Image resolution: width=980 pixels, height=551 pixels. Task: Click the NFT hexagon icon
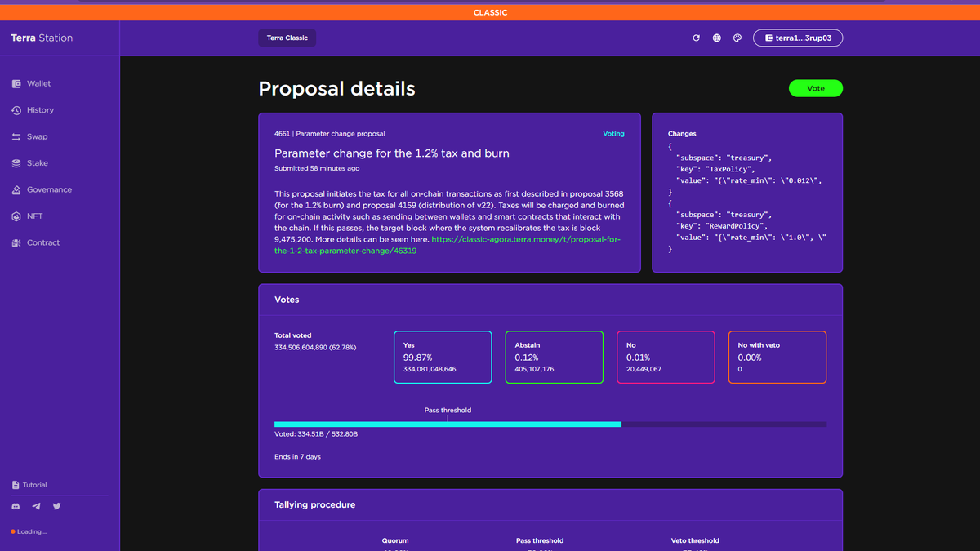pos(16,216)
